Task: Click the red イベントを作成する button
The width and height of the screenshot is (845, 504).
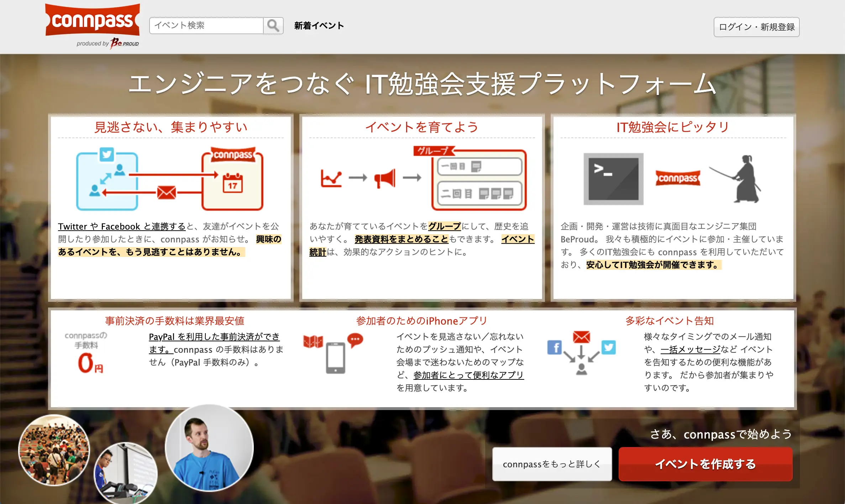Action: (705, 464)
